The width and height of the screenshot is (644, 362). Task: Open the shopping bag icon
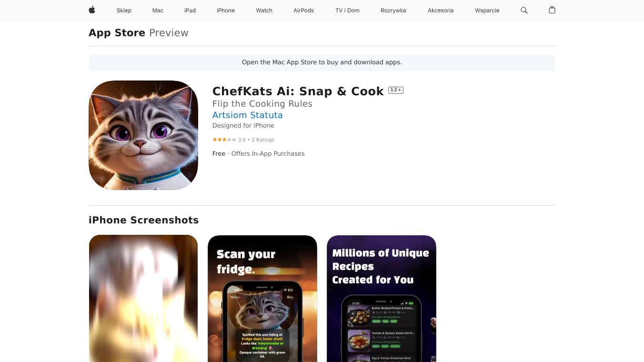(x=552, y=10)
